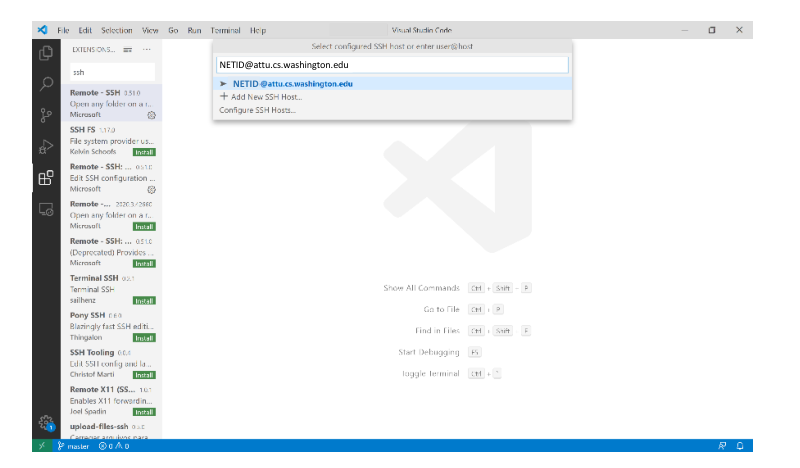Show errors and warnings in status bar
The image size is (800, 468).
click(114, 446)
